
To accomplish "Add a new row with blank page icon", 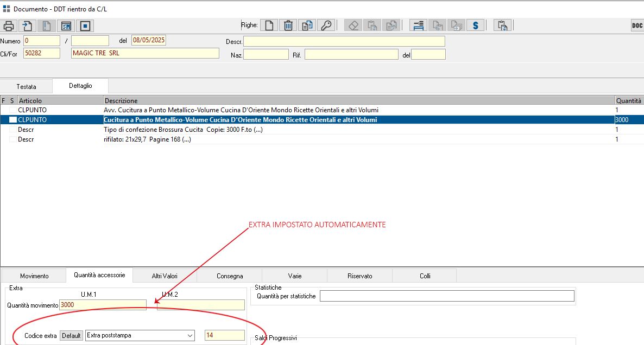I will tap(269, 25).
